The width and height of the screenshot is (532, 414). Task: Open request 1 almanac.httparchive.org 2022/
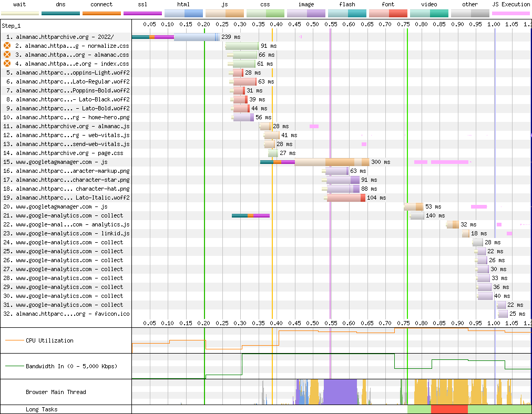(64, 37)
